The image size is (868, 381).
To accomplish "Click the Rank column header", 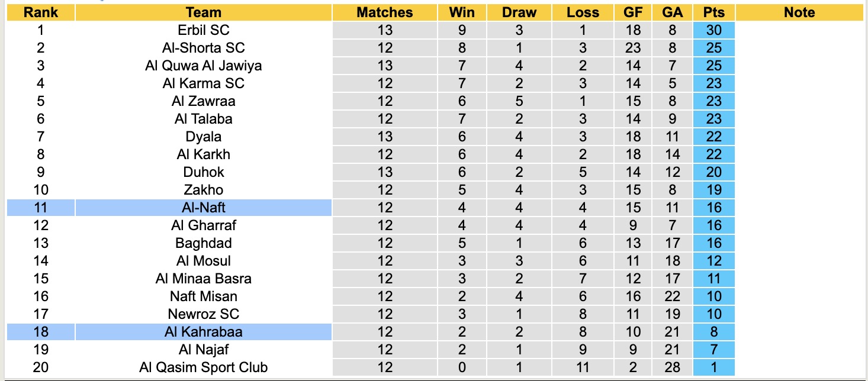I will pos(40,12).
